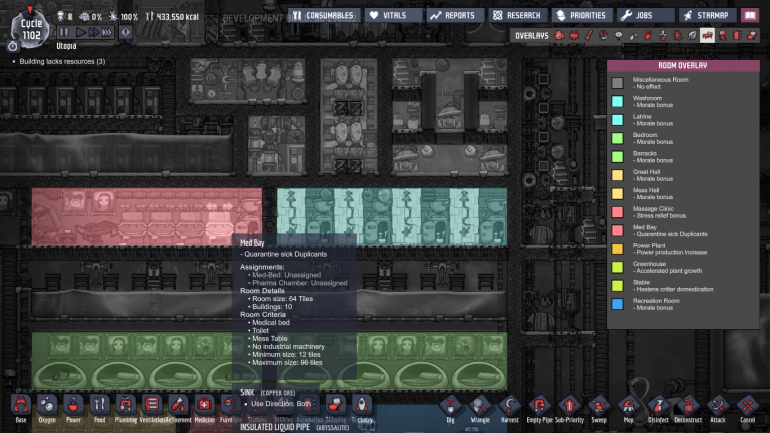Toggle the Temperature overlay
Screen dimensions: 770x433
point(589,35)
